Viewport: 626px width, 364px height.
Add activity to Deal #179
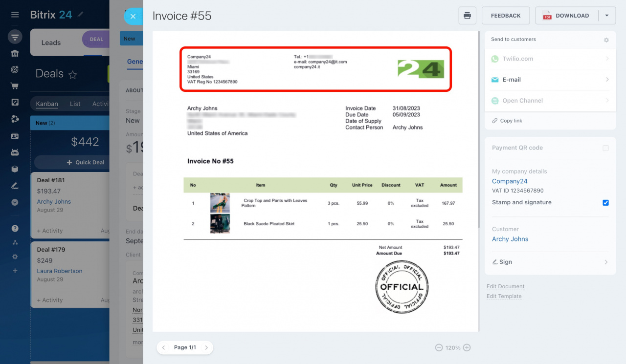[x=50, y=300]
